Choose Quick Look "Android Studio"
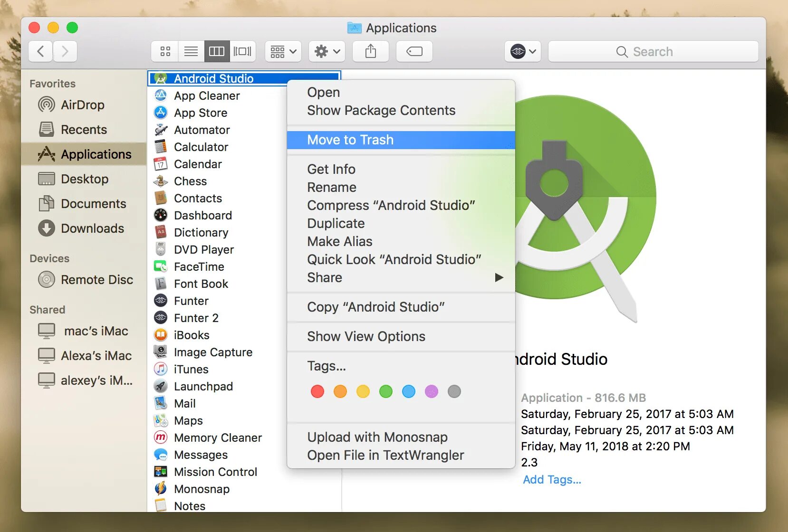 401,259
